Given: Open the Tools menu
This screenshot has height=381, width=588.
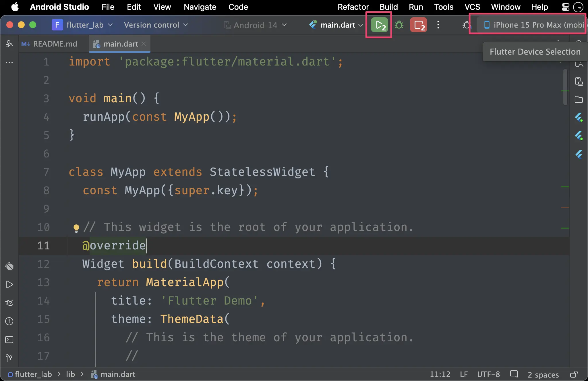Looking at the screenshot, I should tap(444, 7).
